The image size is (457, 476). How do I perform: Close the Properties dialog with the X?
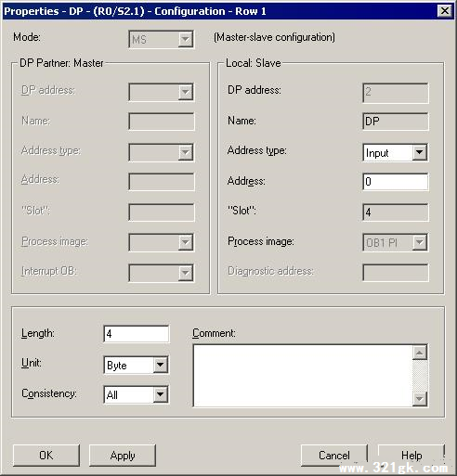[445, 11]
